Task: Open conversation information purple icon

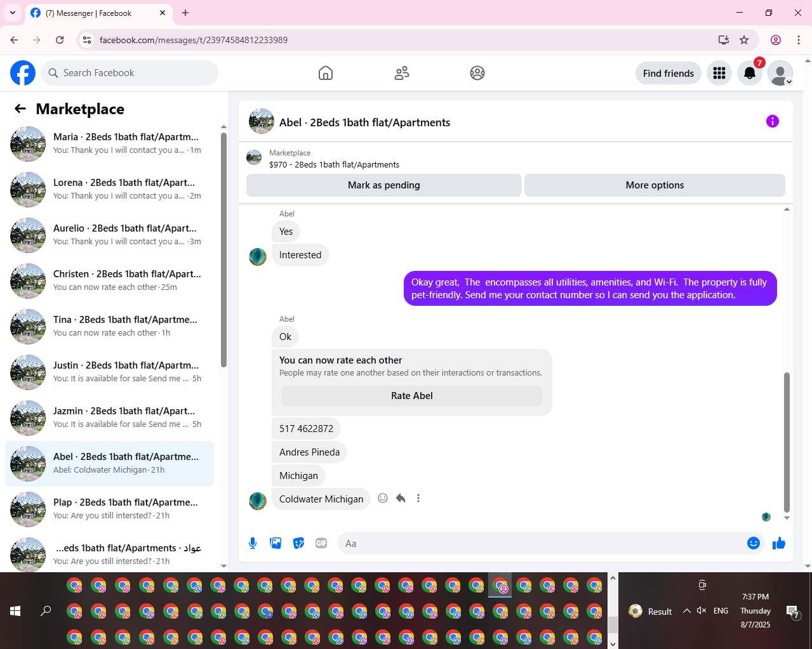Action: 773,121
